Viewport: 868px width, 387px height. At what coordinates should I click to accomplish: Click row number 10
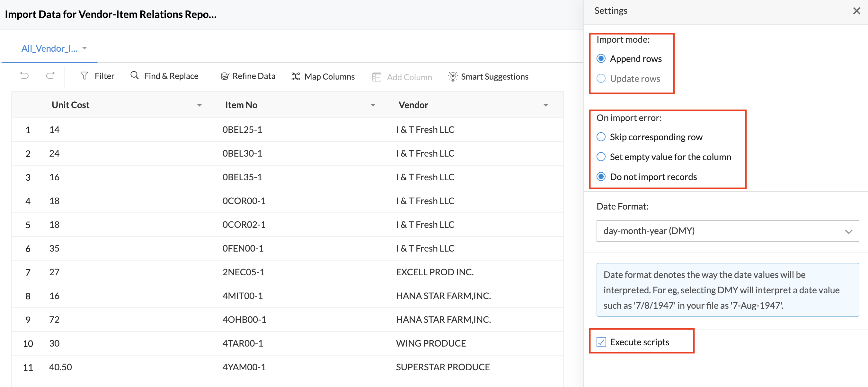tap(28, 344)
